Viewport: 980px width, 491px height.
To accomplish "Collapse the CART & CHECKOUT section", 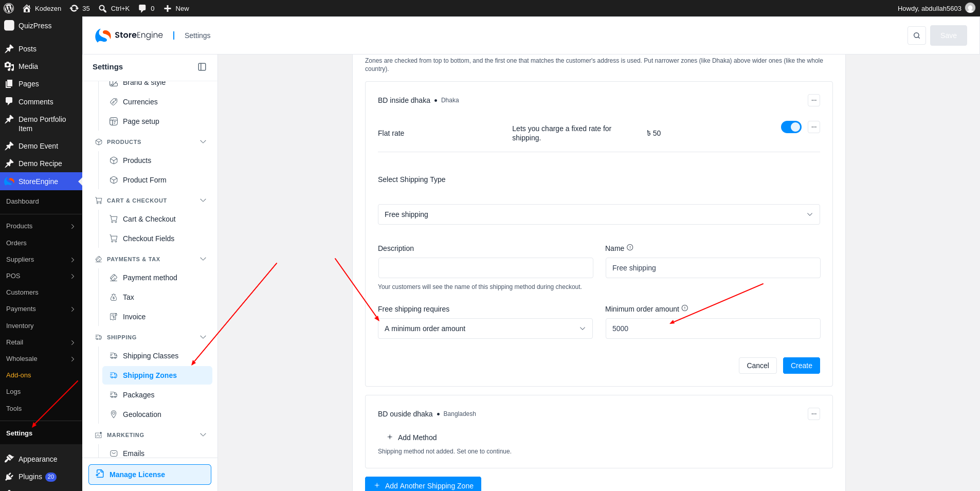I will [203, 201].
